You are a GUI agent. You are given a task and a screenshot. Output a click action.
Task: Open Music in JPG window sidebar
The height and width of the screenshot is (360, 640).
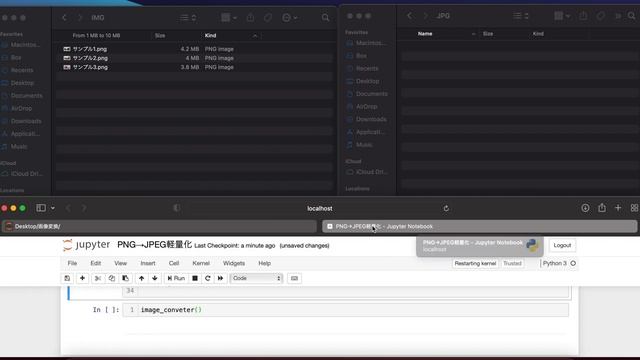pos(364,145)
